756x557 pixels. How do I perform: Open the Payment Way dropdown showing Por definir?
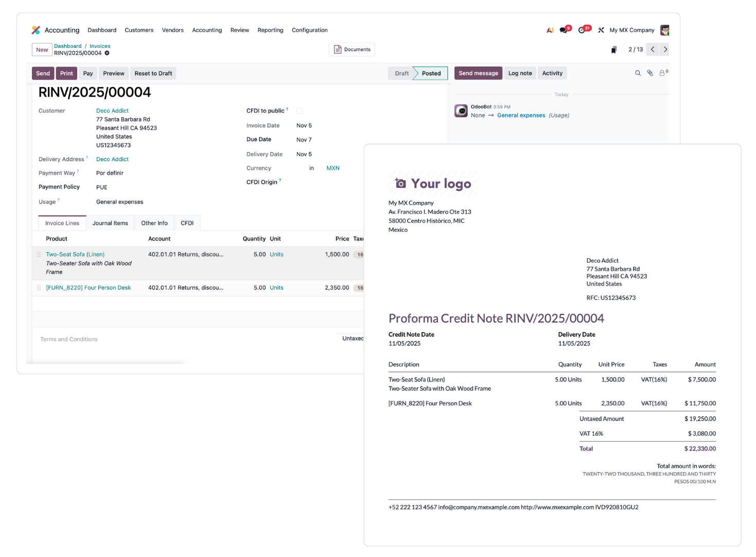(x=110, y=172)
